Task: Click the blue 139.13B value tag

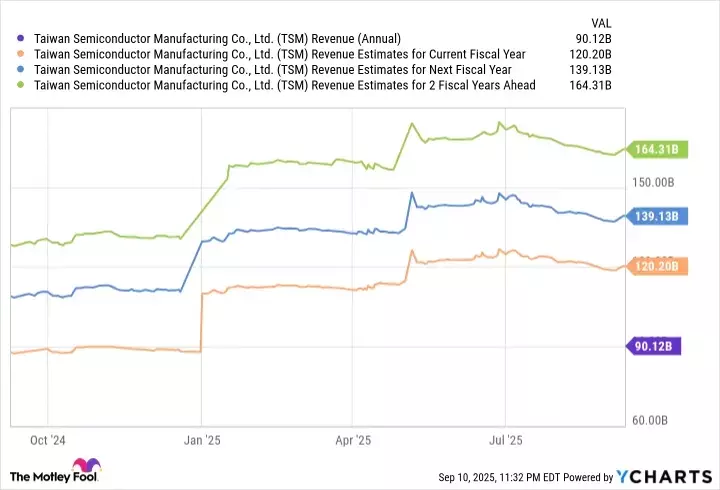Action: click(656, 216)
